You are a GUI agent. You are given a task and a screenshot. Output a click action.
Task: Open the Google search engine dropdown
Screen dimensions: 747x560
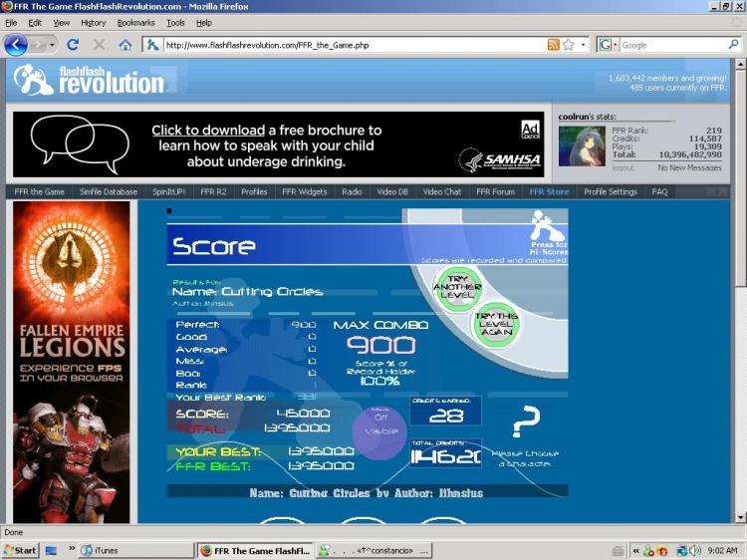609,45
